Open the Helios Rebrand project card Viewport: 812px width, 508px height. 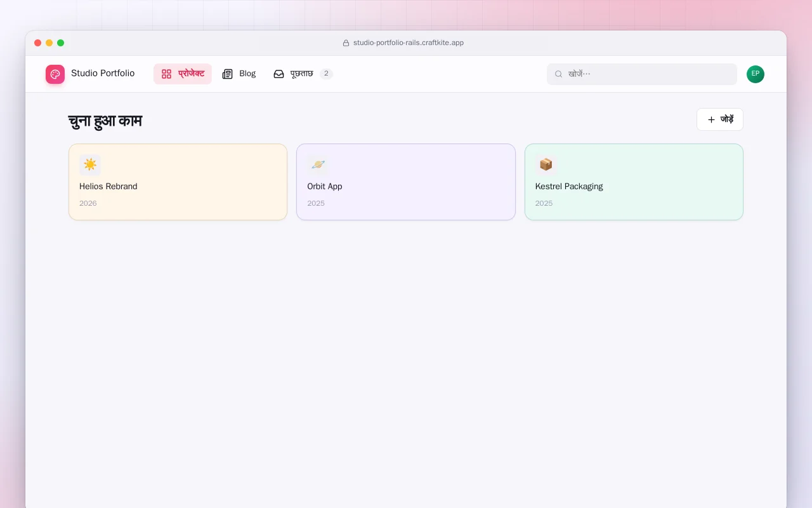[178, 182]
